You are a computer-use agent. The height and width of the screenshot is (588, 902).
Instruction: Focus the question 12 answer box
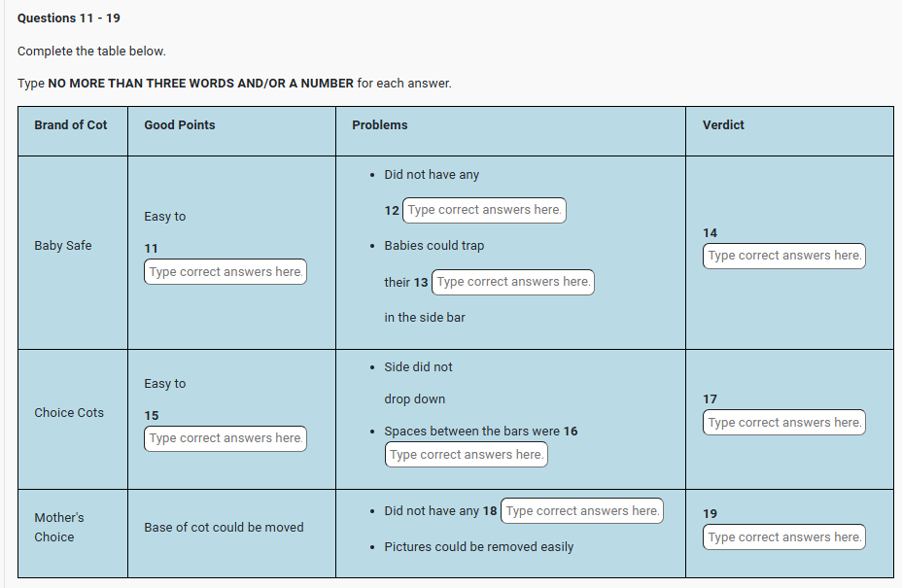pos(484,210)
